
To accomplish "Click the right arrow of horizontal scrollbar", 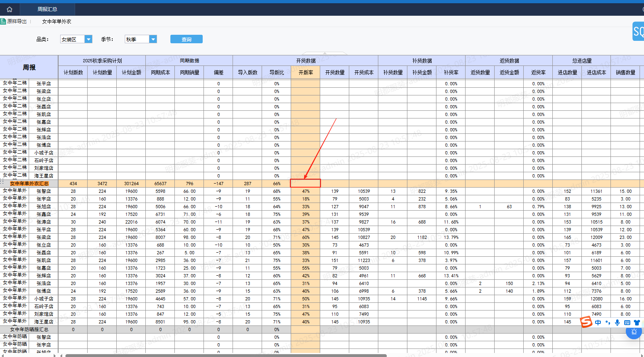I will coord(641,355).
